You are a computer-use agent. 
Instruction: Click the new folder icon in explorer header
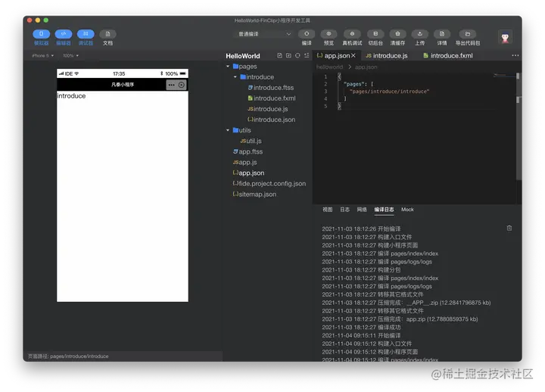(288, 55)
